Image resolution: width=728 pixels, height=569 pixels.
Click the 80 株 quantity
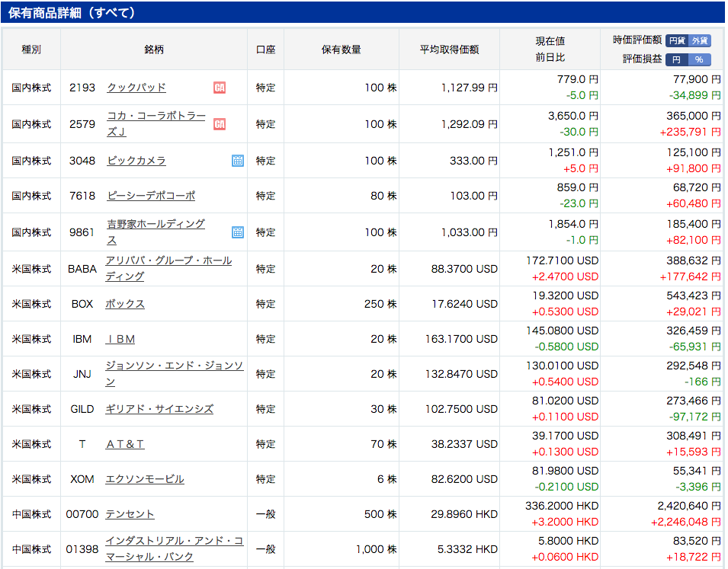coord(383,196)
